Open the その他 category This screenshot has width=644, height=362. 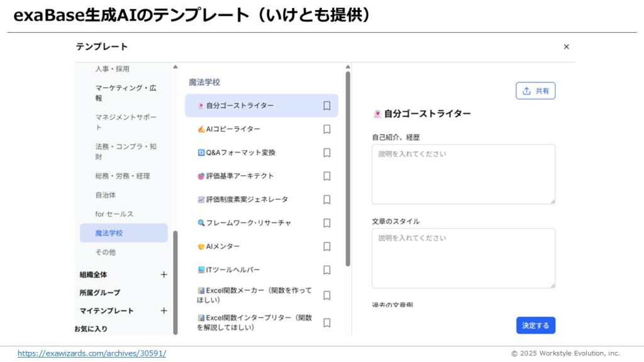click(x=106, y=252)
